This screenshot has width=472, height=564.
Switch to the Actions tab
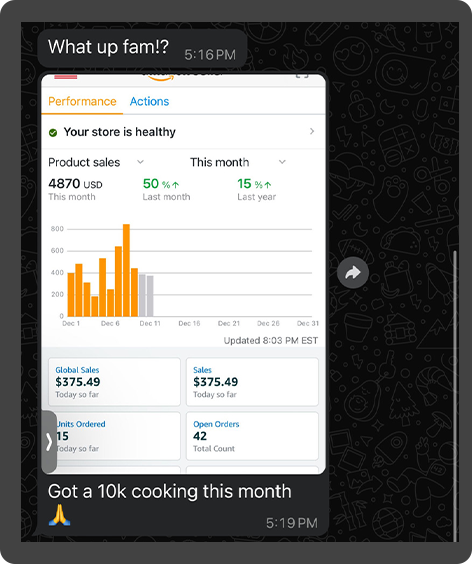(149, 101)
